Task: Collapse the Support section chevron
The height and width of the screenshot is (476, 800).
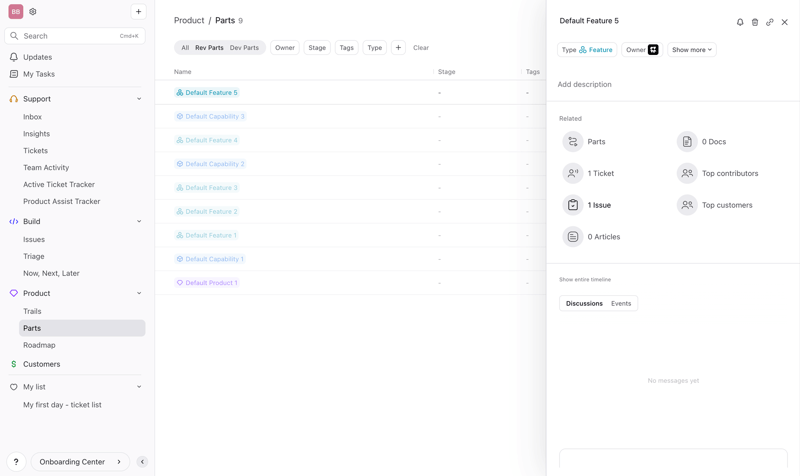Action: click(x=139, y=99)
